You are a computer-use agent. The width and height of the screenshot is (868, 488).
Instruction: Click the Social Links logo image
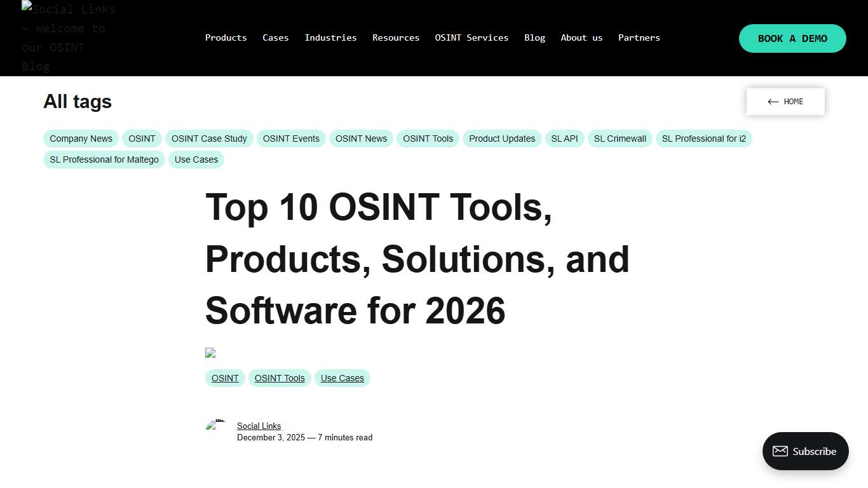point(68,37)
